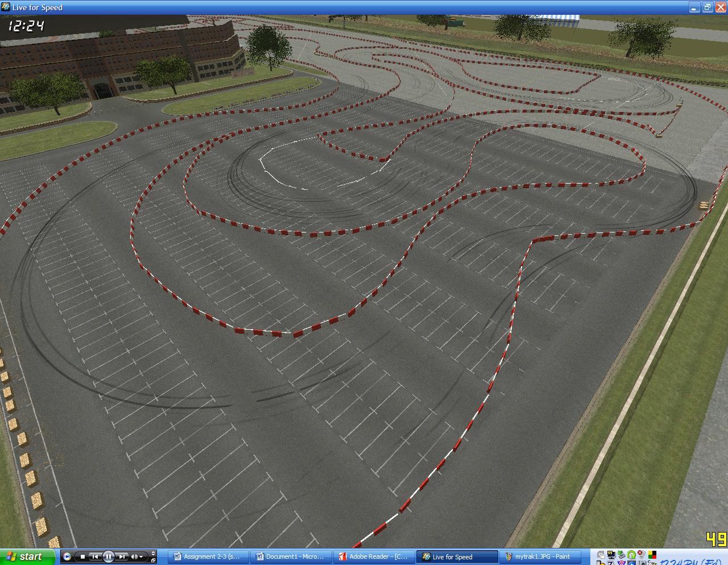Screen dimensions: 728x565
Task: Minimize the Live for Speed window
Action: (694, 7)
